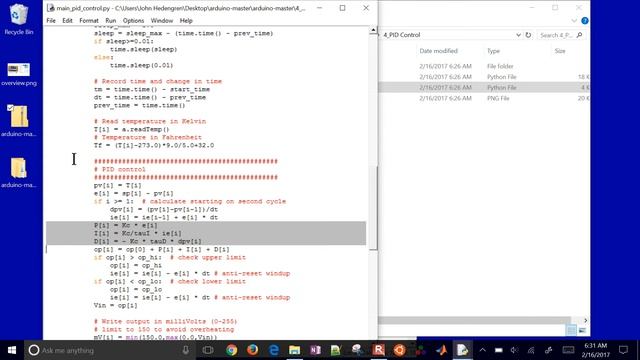Open the Edit menu in IDLE
Viewport: 640px width, 360px height.
pos(67,20)
